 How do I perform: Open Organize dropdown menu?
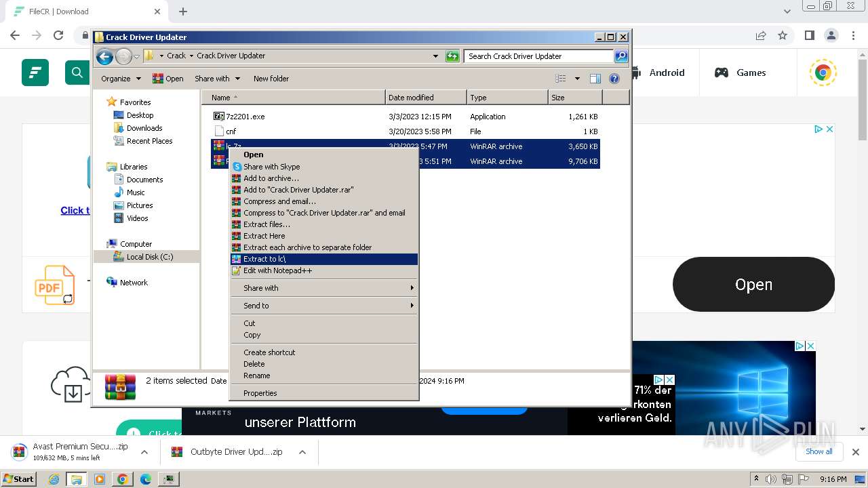(x=121, y=79)
